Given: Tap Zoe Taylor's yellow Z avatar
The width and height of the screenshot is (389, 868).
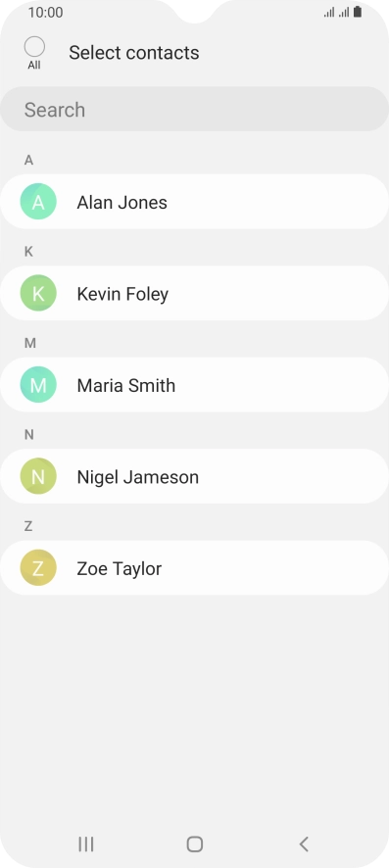Looking at the screenshot, I should (x=38, y=567).
